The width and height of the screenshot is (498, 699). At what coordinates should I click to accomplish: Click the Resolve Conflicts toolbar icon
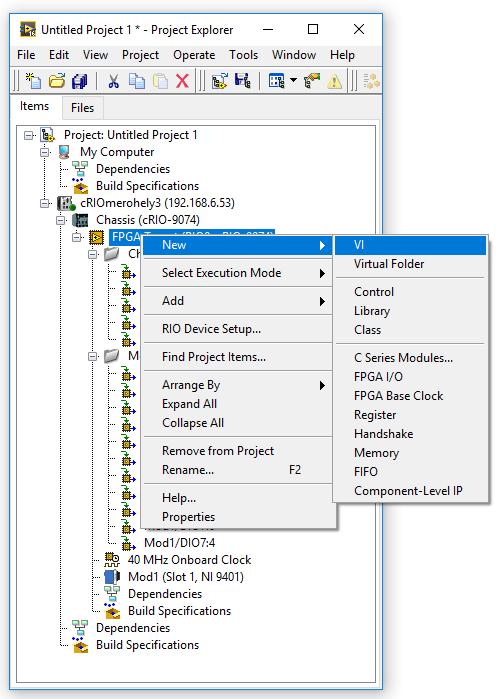click(x=312, y=81)
